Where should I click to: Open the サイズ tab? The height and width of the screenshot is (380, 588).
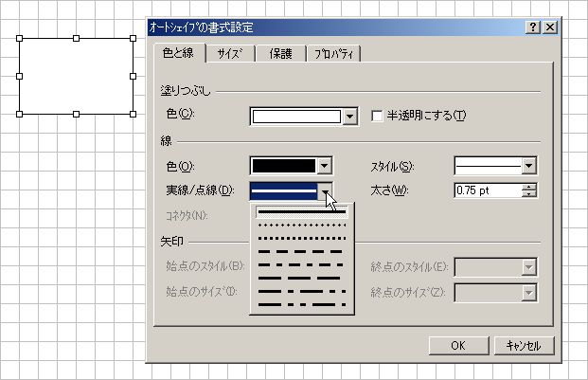point(230,54)
